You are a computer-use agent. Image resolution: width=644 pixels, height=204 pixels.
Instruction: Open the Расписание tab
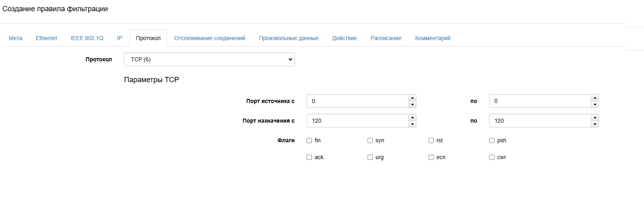coord(386,38)
